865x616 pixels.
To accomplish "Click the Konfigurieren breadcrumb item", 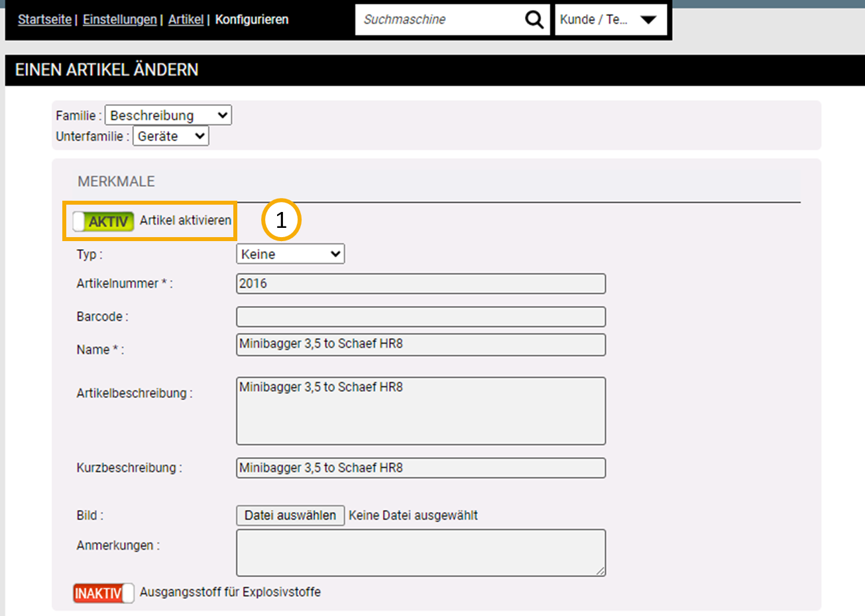I will tap(252, 20).
